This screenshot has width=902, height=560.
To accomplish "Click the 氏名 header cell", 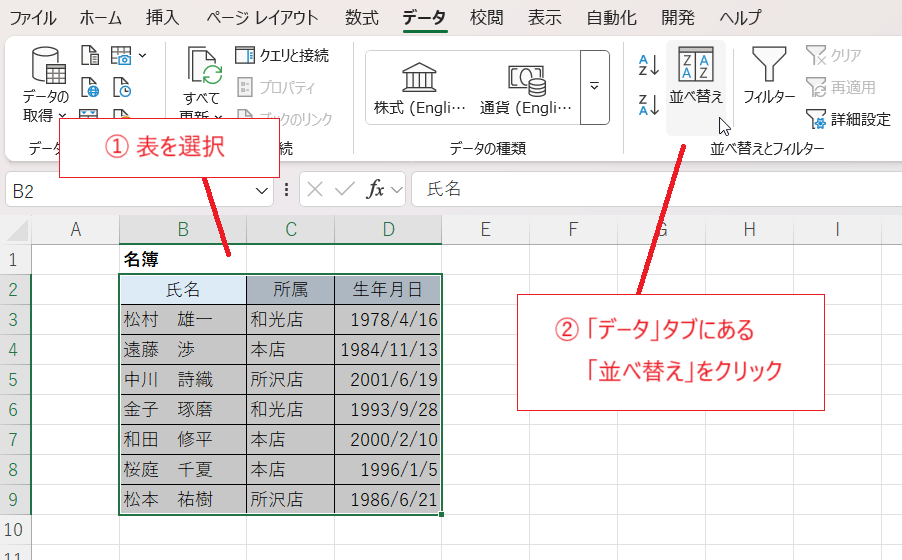I will tap(183, 289).
